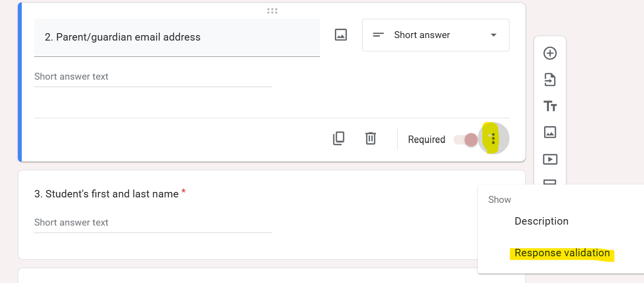Add title and description using Tt icon

pos(550,106)
